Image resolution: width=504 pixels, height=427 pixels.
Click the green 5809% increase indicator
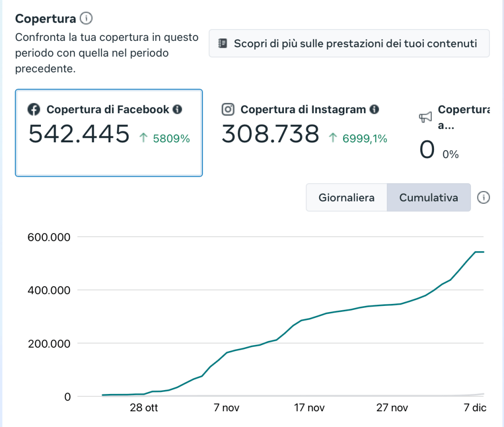coord(166,139)
